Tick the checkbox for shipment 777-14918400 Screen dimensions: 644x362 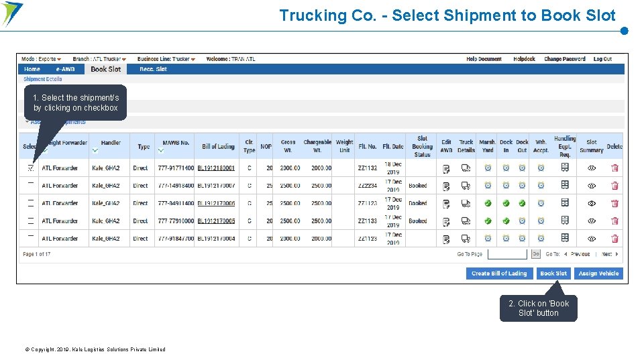[30, 185]
